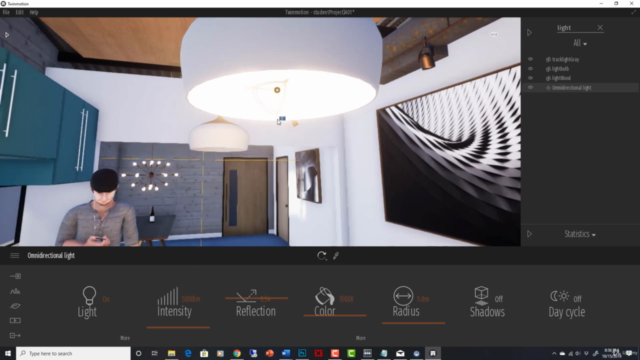Click the Shadows cube icon
This screenshot has height=360, width=640.
coord(481,296)
